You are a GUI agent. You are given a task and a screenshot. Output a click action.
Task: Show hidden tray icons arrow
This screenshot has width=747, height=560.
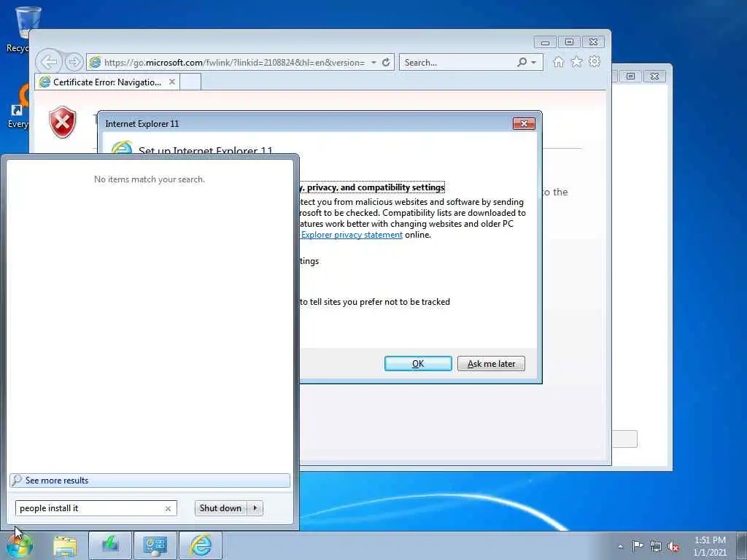pos(620,546)
